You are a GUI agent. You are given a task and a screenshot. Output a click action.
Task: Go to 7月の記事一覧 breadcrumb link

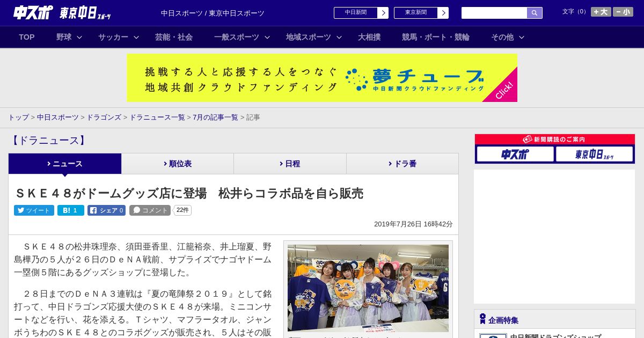point(215,117)
